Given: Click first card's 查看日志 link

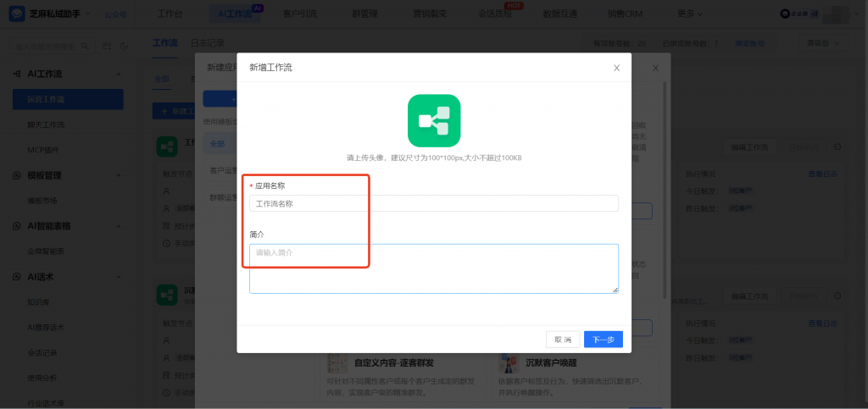Looking at the screenshot, I should click(x=822, y=174).
